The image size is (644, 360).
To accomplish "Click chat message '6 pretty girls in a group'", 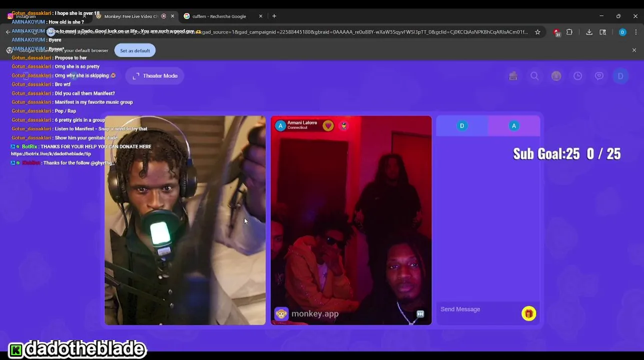I will tap(80, 120).
